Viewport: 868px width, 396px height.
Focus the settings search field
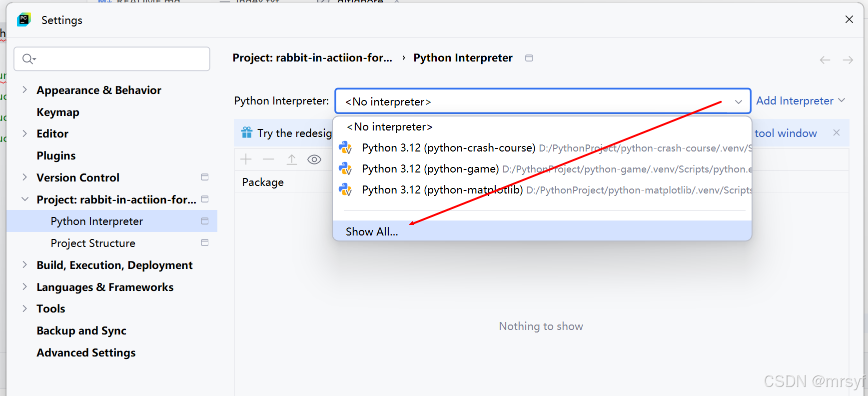pyautogui.click(x=112, y=59)
